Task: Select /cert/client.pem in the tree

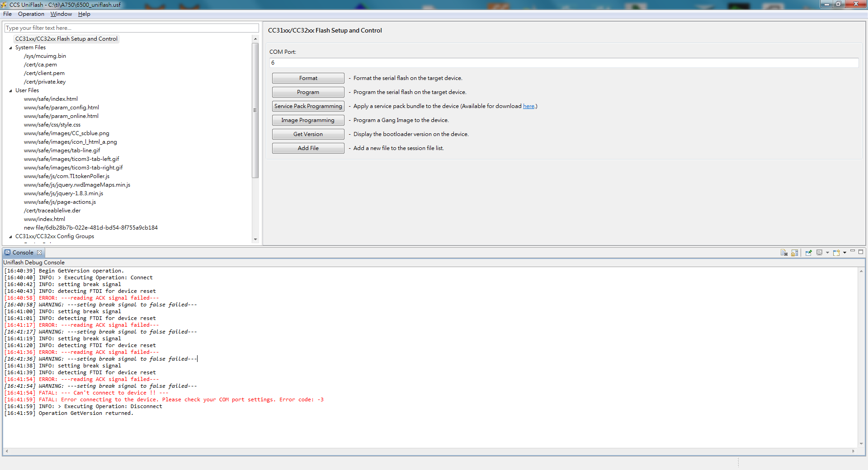Action: pyautogui.click(x=44, y=73)
